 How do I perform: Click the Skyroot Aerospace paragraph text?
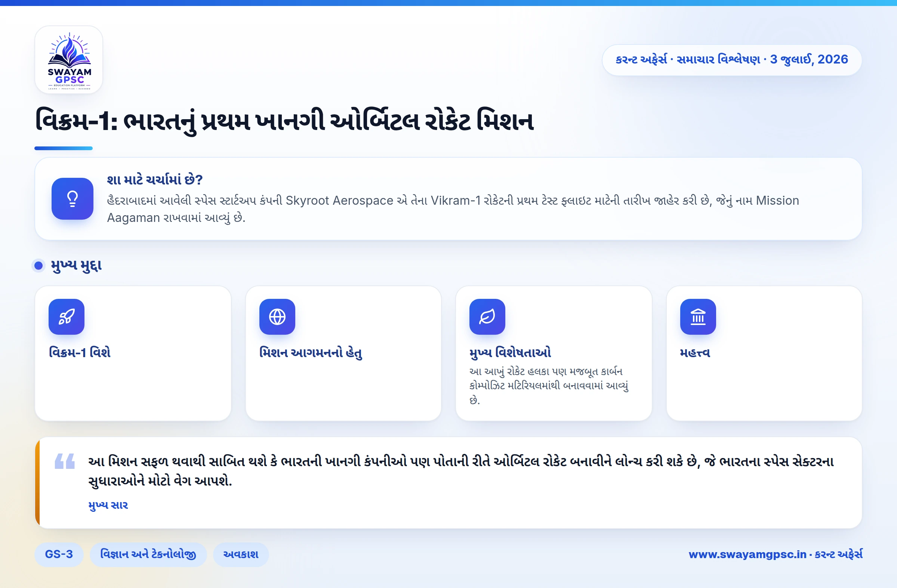tap(453, 209)
